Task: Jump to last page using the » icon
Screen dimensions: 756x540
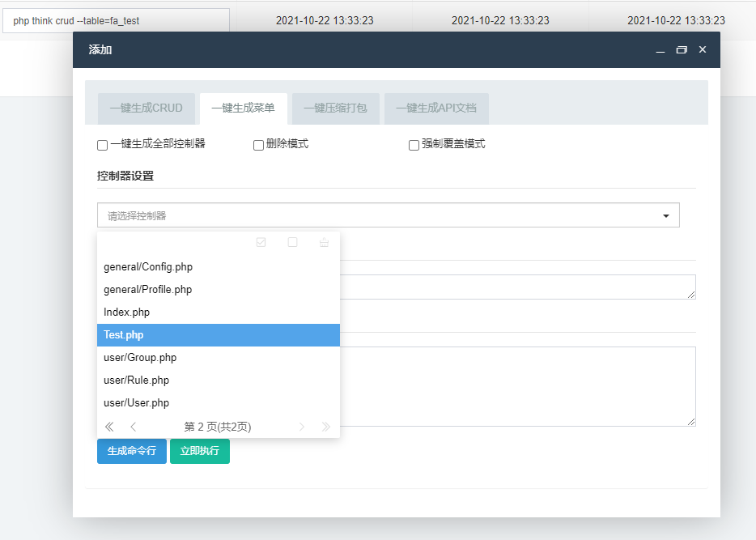Action: point(325,427)
